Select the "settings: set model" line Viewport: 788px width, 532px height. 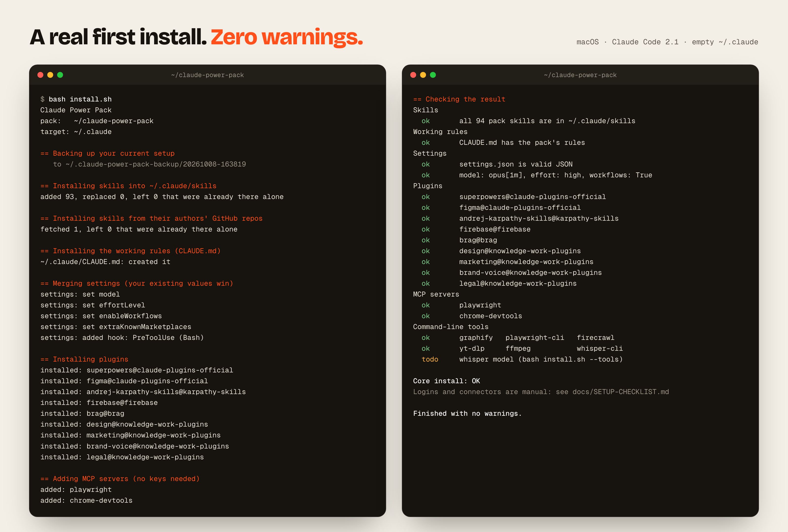[x=80, y=295]
